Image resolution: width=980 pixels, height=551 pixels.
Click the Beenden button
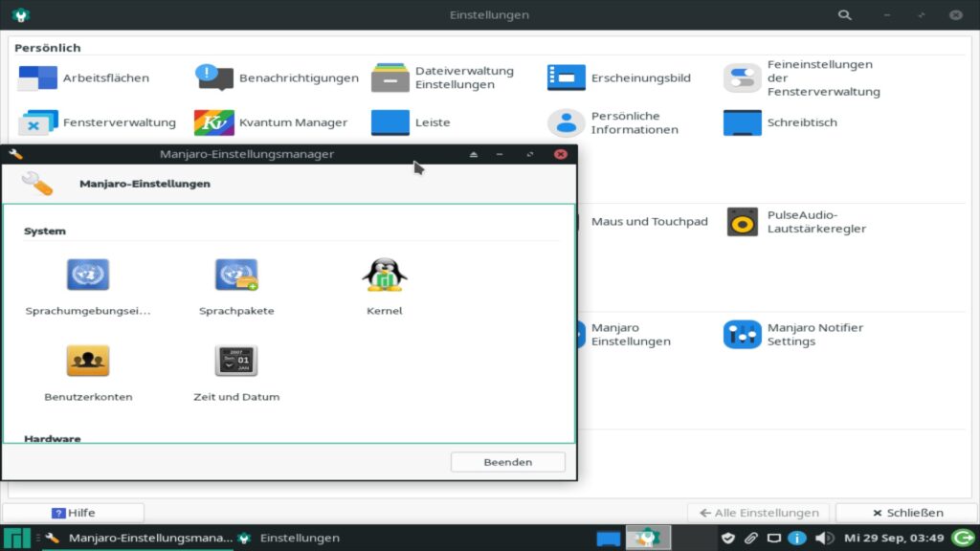point(507,462)
